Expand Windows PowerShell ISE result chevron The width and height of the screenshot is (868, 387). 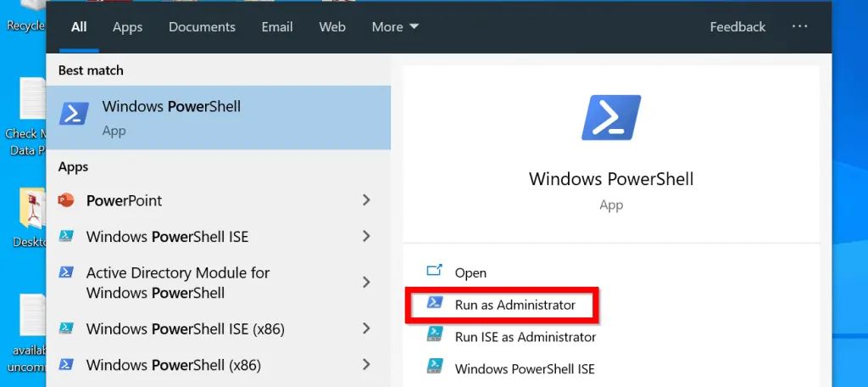366,237
